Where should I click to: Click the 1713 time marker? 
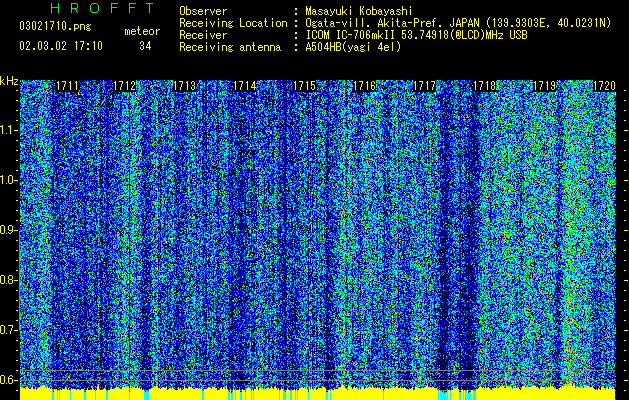click(x=185, y=86)
